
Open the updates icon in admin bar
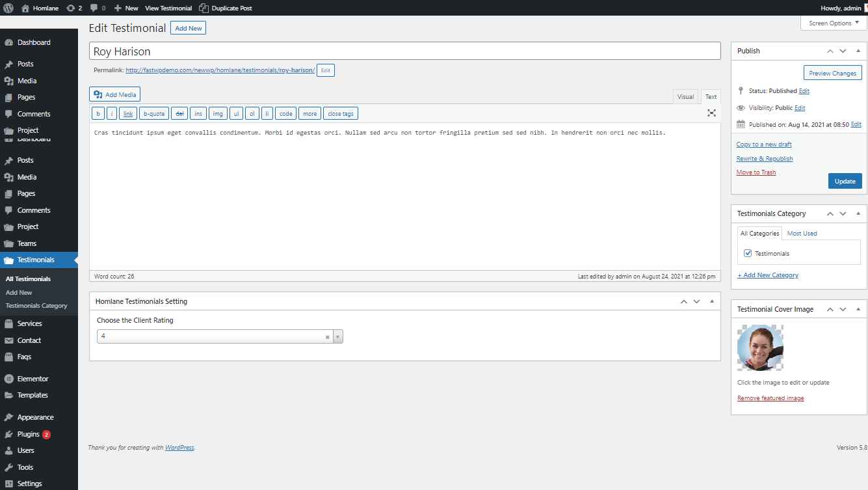click(x=74, y=8)
